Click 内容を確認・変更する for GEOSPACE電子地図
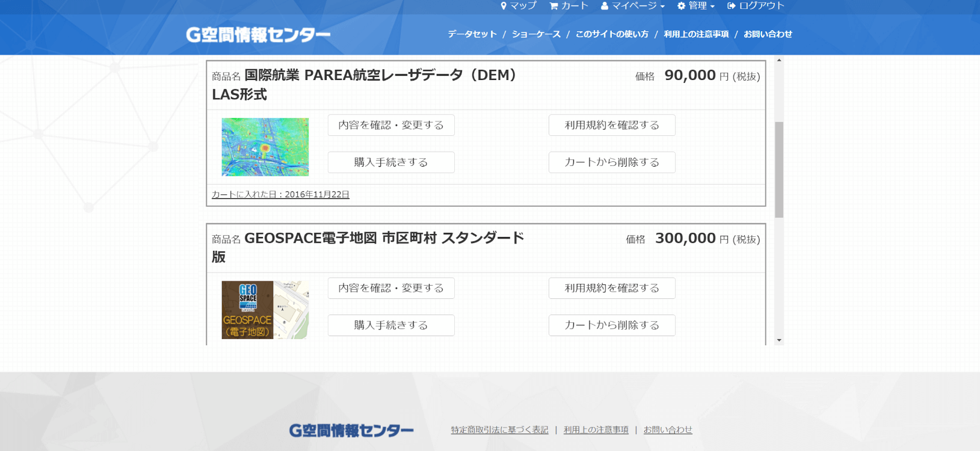 point(391,288)
